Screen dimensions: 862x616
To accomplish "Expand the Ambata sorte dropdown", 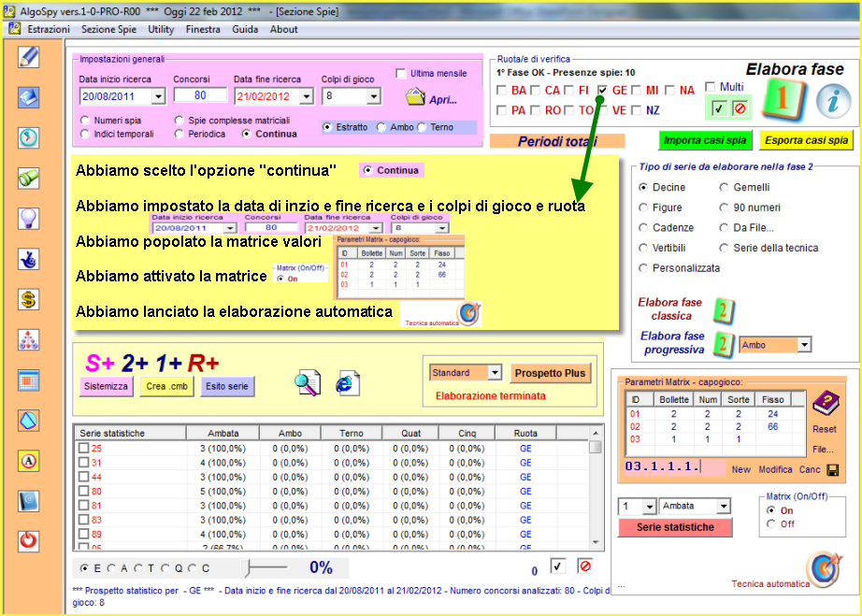I will (724, 506).
